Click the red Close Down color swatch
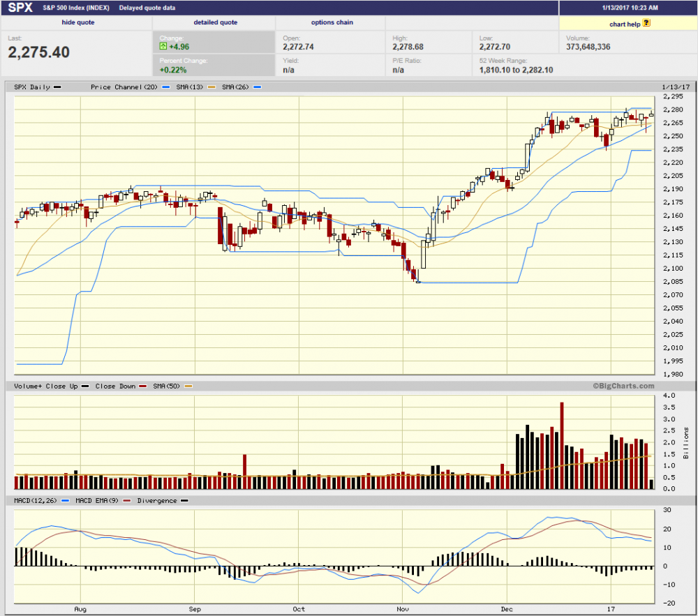Viewport: 698px width, 616px height. pyautogui.click(x=142, y=386)
